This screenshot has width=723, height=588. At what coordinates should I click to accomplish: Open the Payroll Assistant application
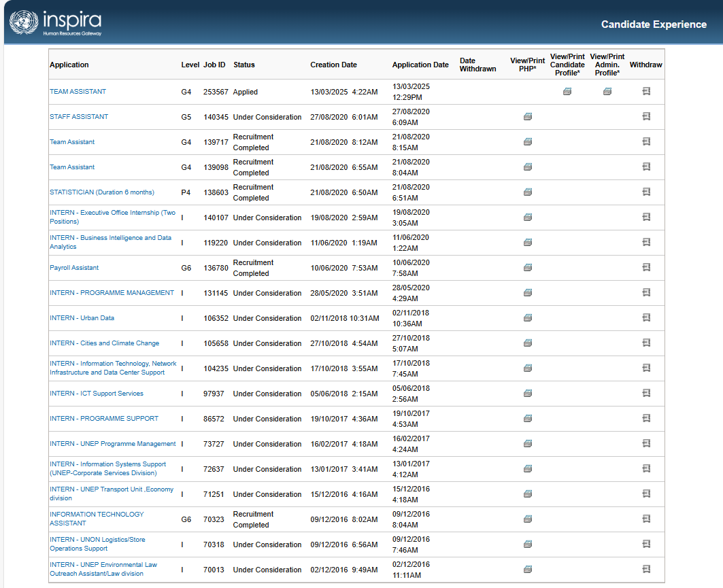pos(74,268)
